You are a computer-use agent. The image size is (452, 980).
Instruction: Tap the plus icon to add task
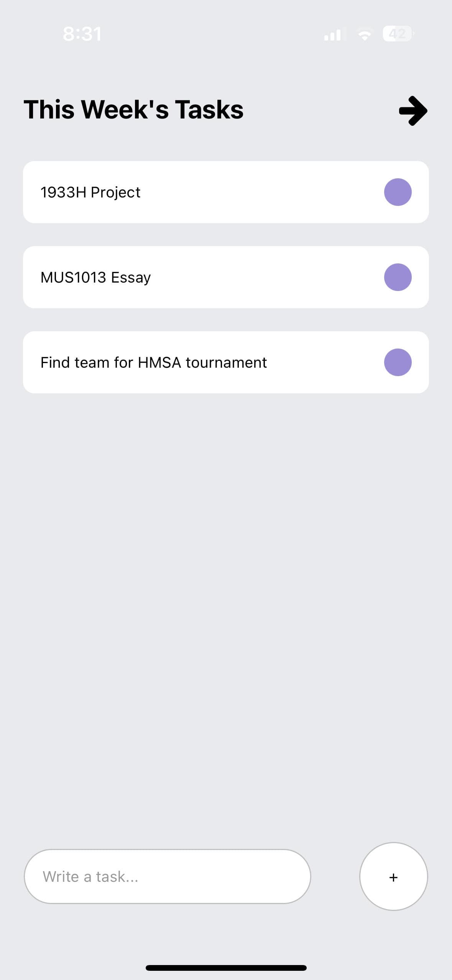click(x=393, y=877)
